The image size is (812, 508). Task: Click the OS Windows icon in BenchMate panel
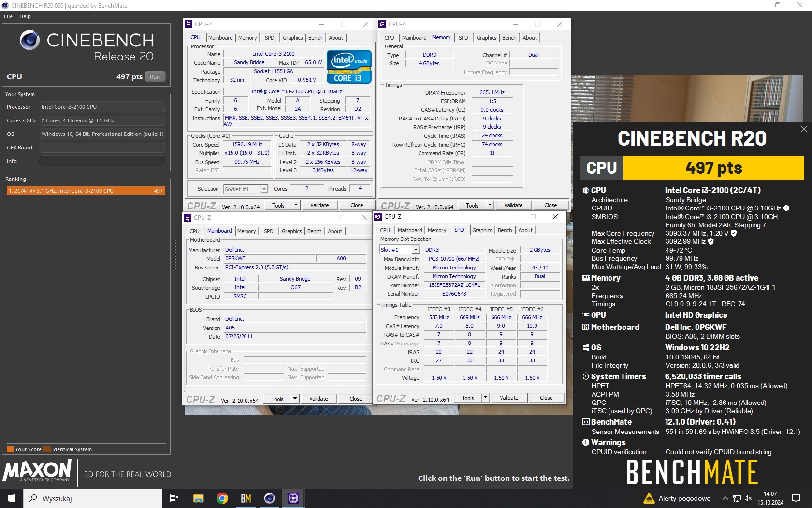[585, 347]
